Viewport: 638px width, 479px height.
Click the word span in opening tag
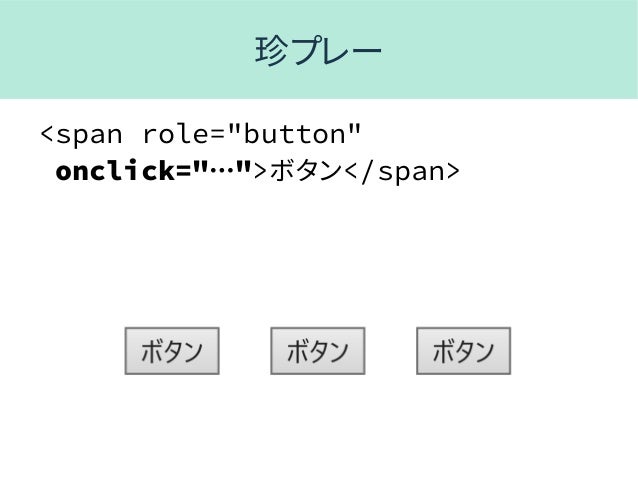(x=89, y=136)
